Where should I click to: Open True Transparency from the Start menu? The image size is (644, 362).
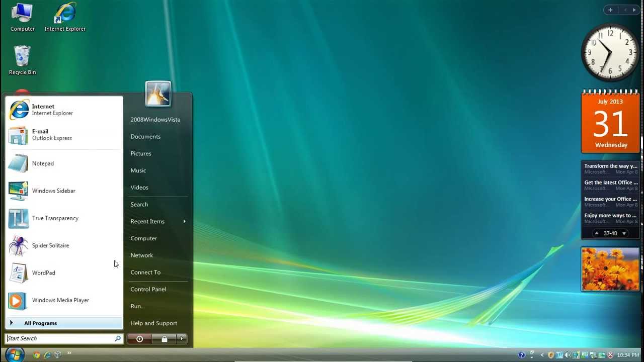coord(64,218)
